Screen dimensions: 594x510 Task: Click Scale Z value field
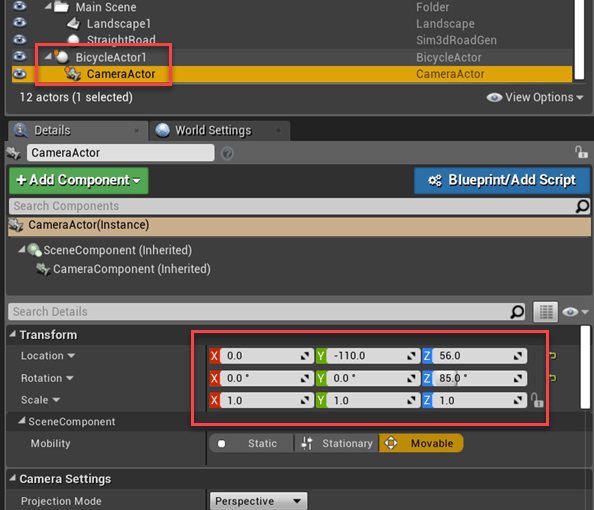pyautogui.click(x=479, y=400)
